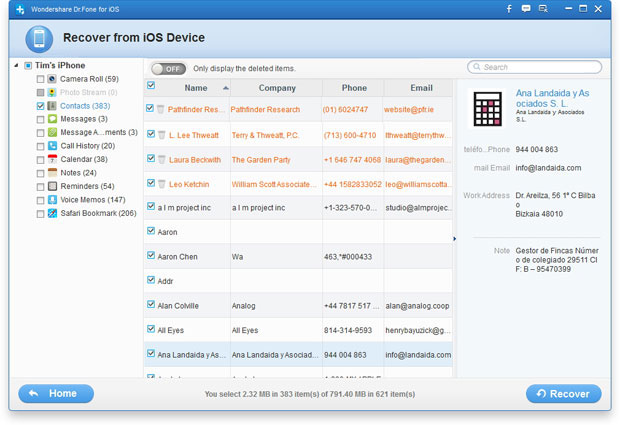
Task: Click trash icon beside Laura Beckwith
Action: 161,159
